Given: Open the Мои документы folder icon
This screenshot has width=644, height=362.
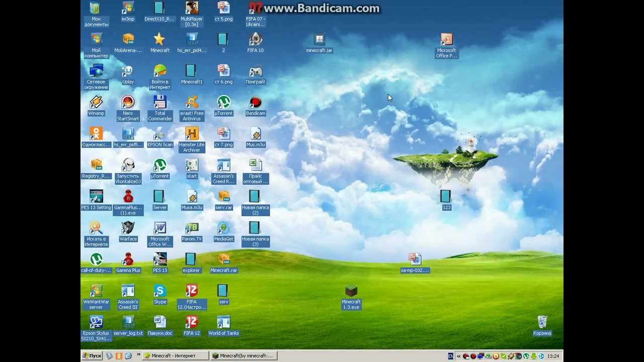Looking at the screenshot, I should 96,8.
